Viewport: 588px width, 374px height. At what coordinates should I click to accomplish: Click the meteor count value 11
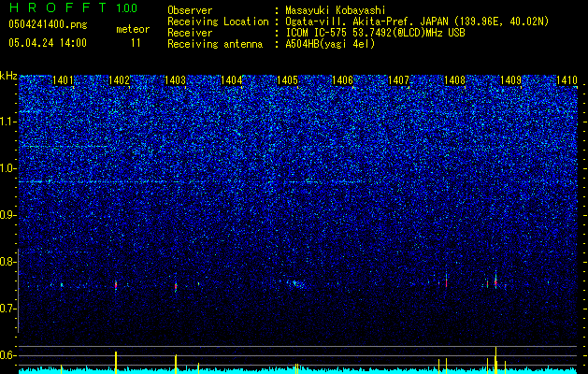(x=136, y=43)
